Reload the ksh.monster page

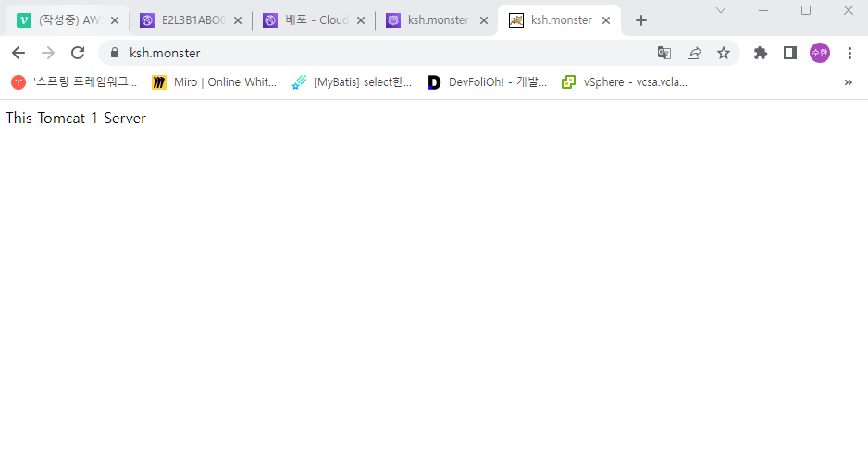coord(78,53)
